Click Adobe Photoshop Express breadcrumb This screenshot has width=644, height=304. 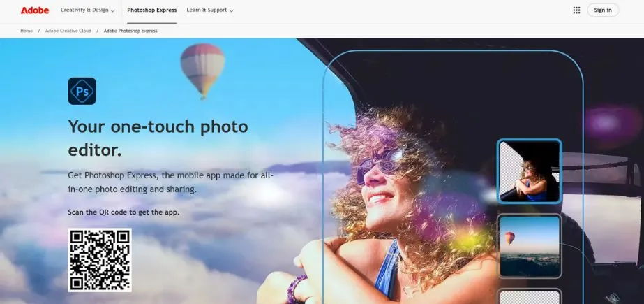[130, 31]
